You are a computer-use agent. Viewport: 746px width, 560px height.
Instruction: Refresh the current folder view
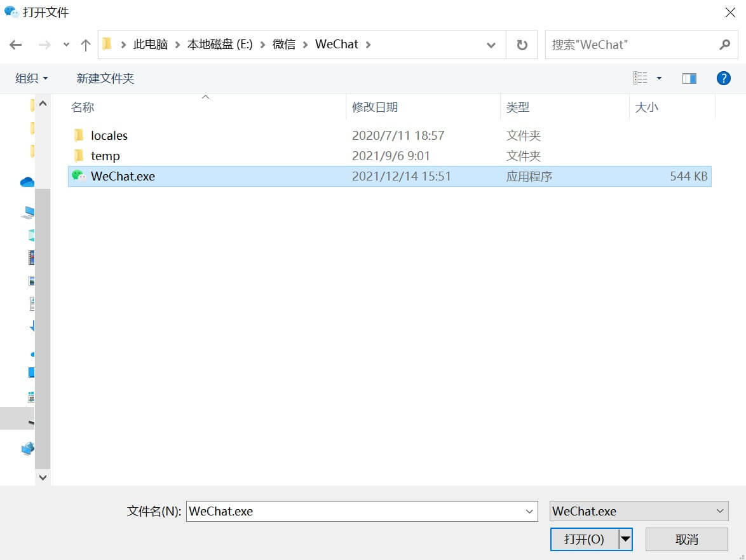pos(521,44)
